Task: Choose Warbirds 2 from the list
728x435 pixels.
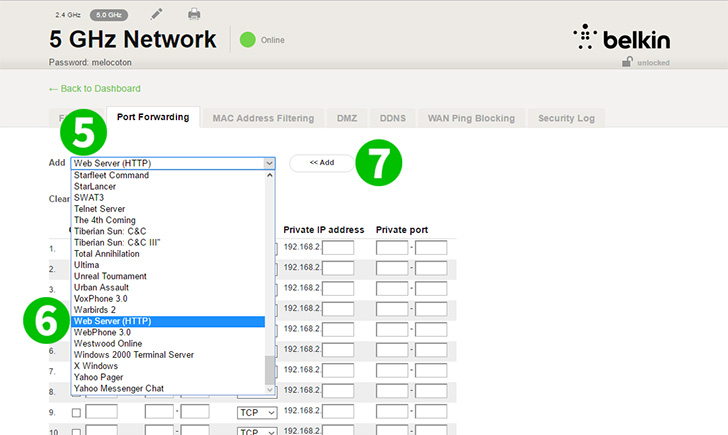Action: [x=168, y=310]
